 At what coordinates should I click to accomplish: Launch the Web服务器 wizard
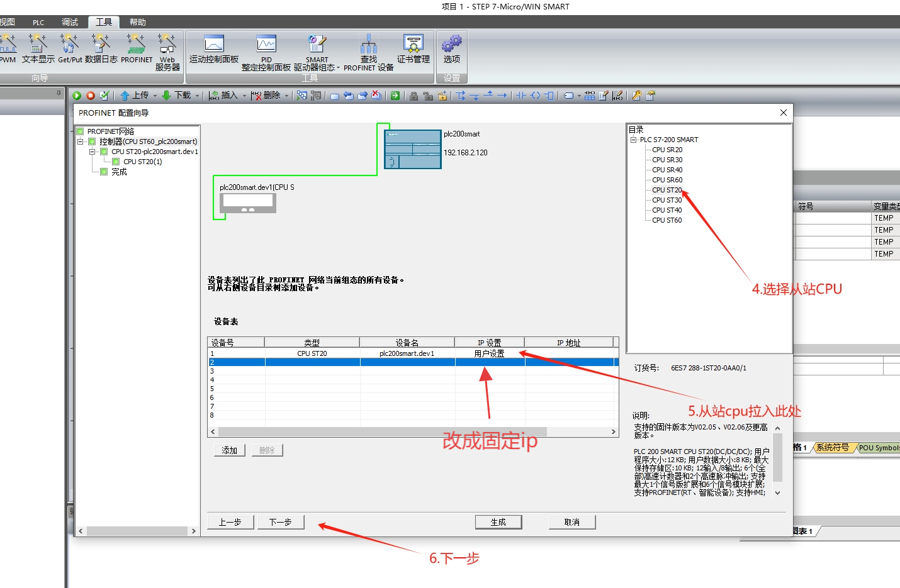coord(167,50)
